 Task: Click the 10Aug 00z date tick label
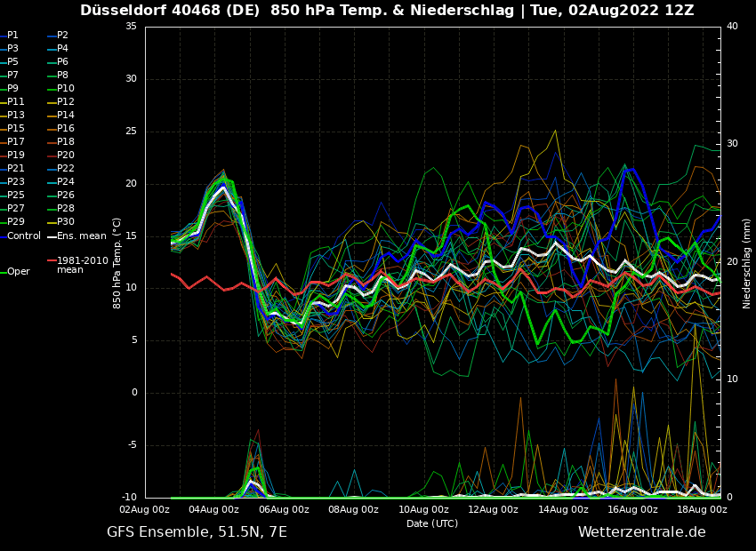[423, 509]
